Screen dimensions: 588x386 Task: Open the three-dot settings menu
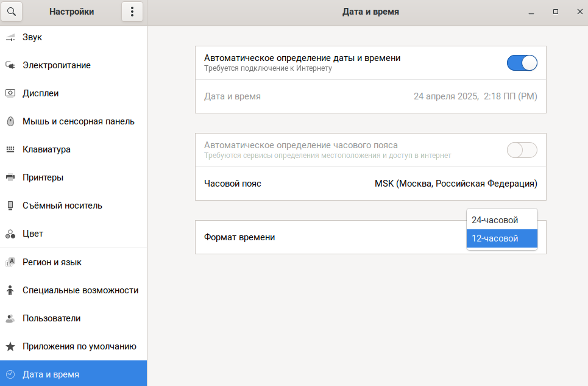coord(132,12)
